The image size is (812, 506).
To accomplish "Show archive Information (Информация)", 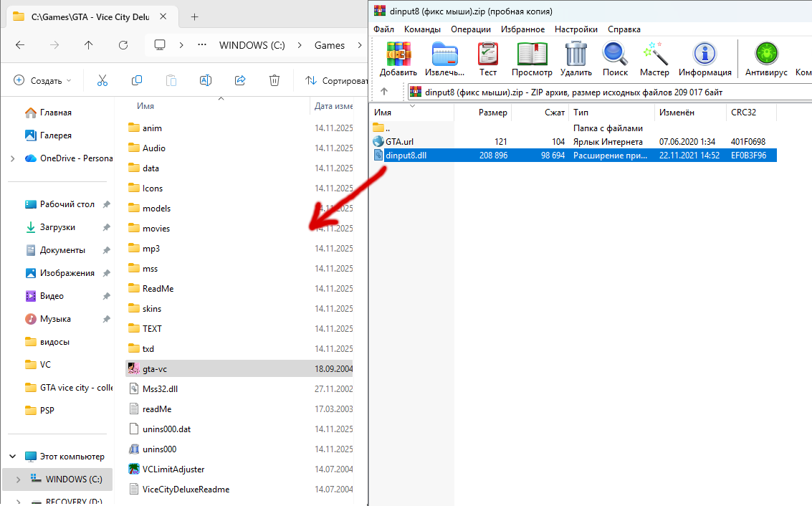I will [704, 59].
